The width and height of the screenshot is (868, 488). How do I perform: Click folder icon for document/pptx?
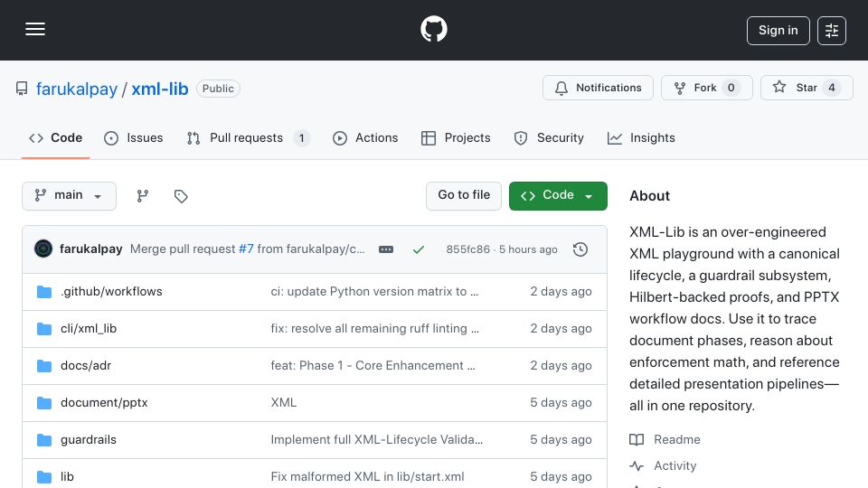44,403
